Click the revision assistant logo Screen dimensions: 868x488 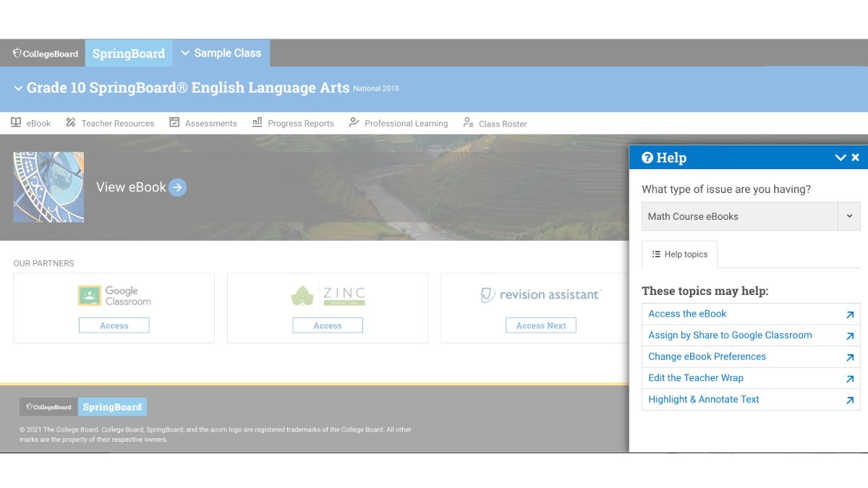coord(541,294)
